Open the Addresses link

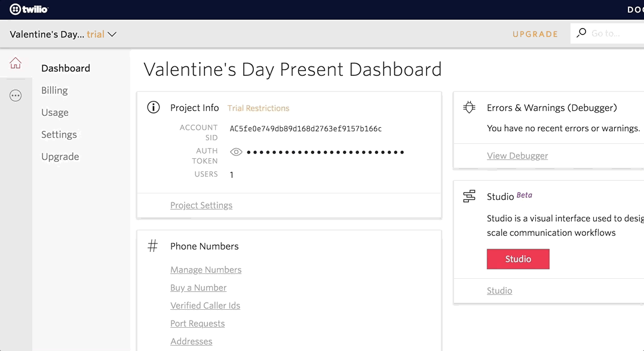point(191,341)
